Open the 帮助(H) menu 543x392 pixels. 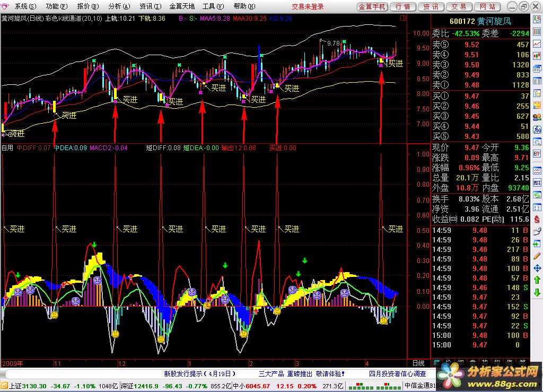244,6
